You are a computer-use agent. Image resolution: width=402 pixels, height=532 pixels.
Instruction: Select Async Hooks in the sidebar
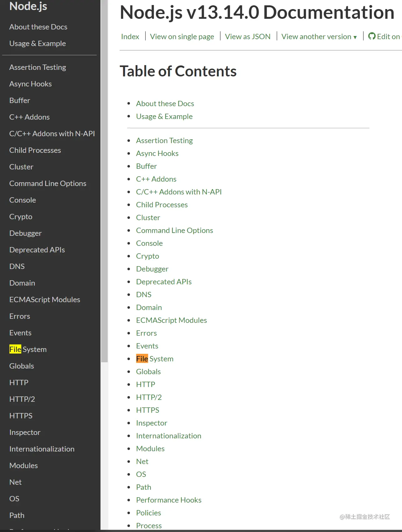pyautogui.click(x=30, y=84)
